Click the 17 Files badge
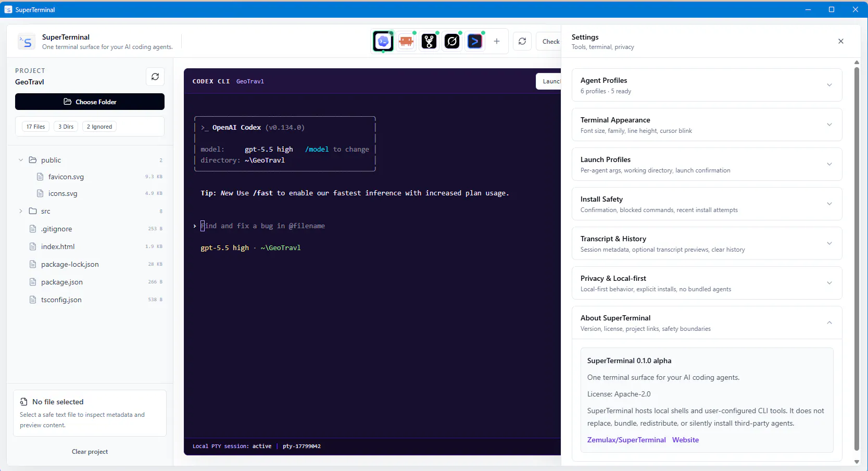The height and width of the screenshot is (471, 868). point(35,127)
